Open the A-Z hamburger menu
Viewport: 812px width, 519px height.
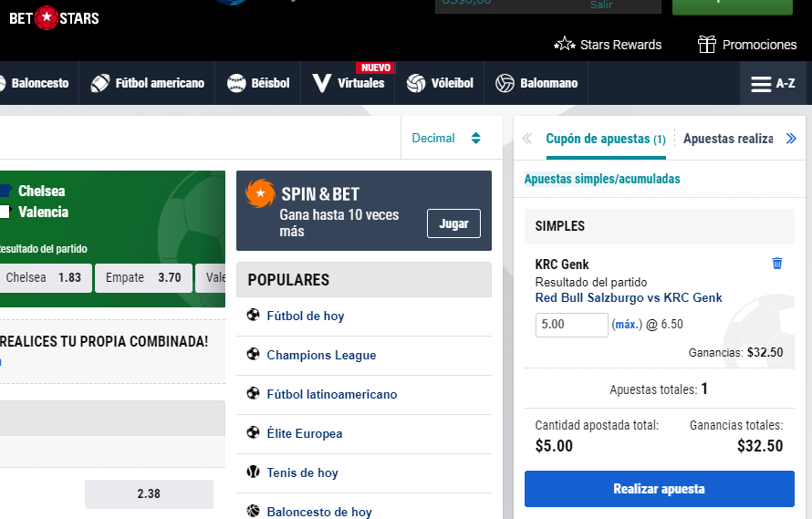pos(773,83)
